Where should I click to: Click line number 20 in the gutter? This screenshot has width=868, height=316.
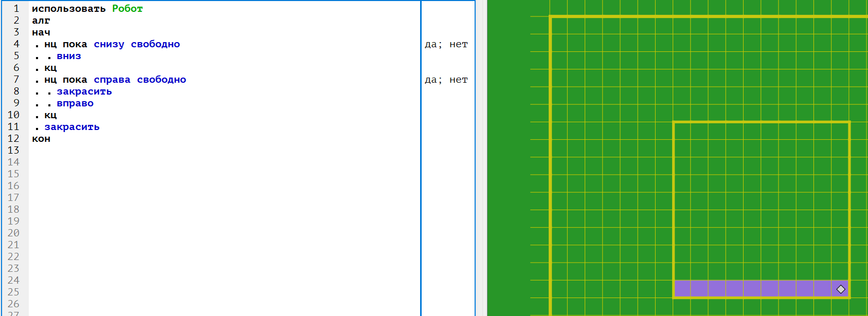tap(13, 233)
